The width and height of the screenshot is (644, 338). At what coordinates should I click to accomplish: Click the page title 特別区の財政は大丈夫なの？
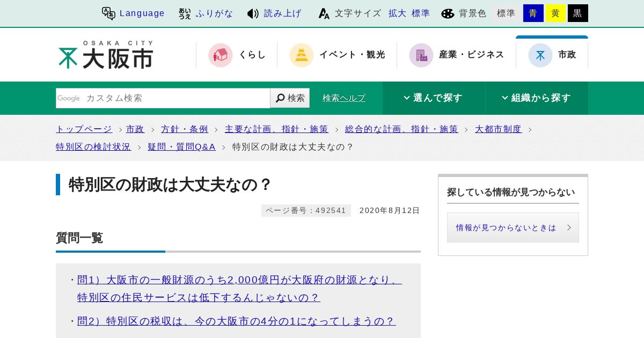[x=171, y=185]
